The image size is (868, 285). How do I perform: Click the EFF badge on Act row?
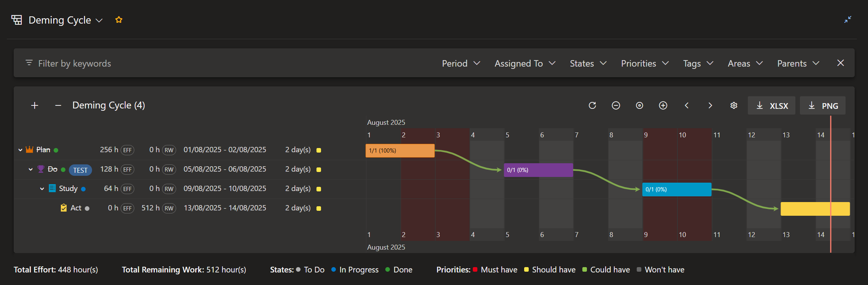click(127, 208)
